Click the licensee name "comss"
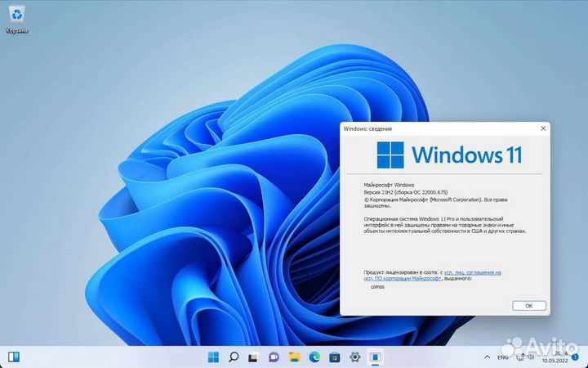This screenshot has width=588, height=368. coord(377,286)
